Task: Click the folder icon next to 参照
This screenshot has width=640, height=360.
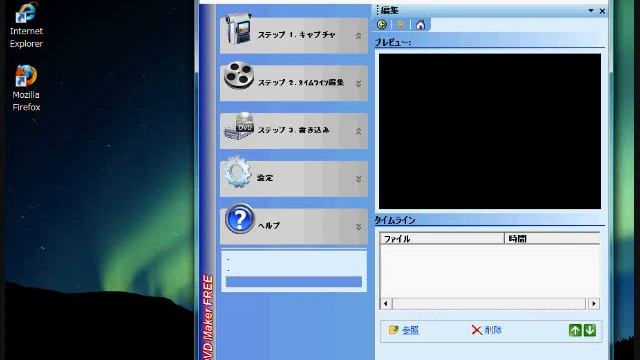Action: click(393, 330)
